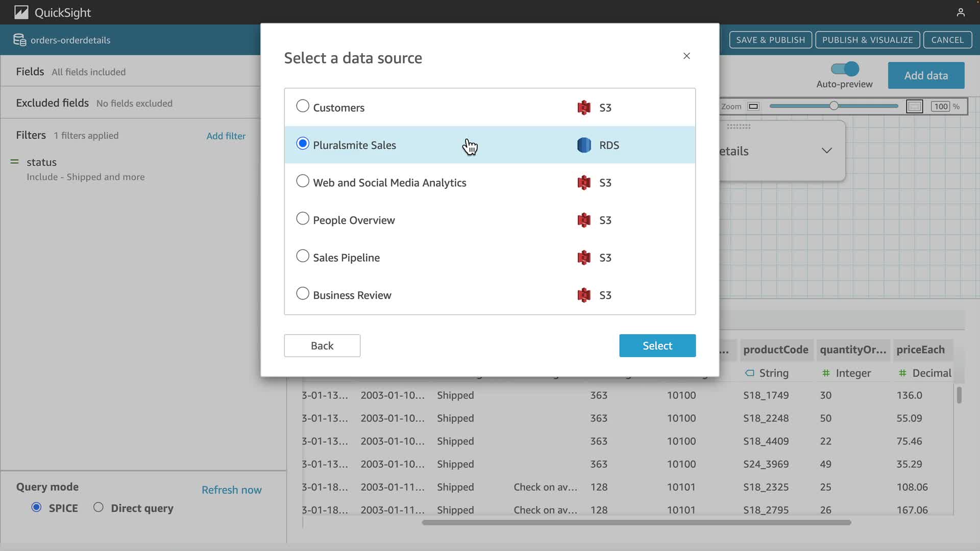This screenshot has width=980, height=551.
Task: Click the S3 icon beside Customers
Action: click(583, 108)
